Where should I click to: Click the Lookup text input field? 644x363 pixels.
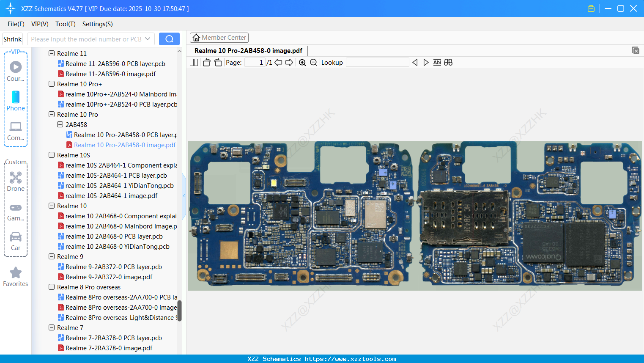point(377,63)
